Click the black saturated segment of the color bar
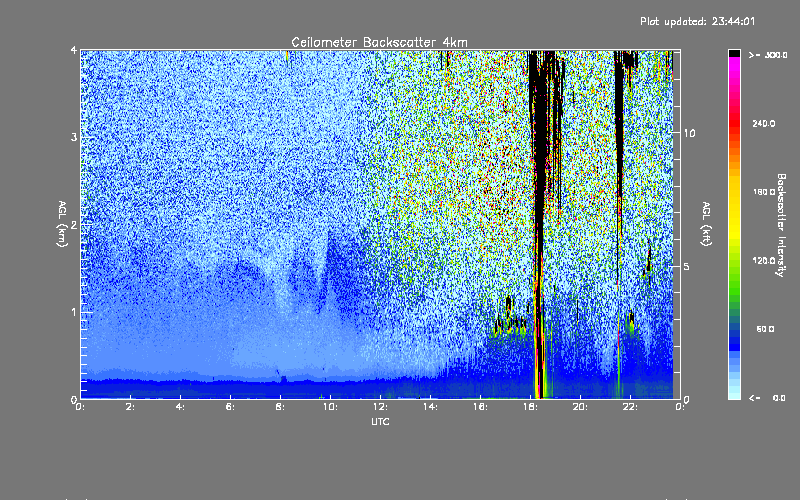The image size is (800, 500). pos(734,53)
